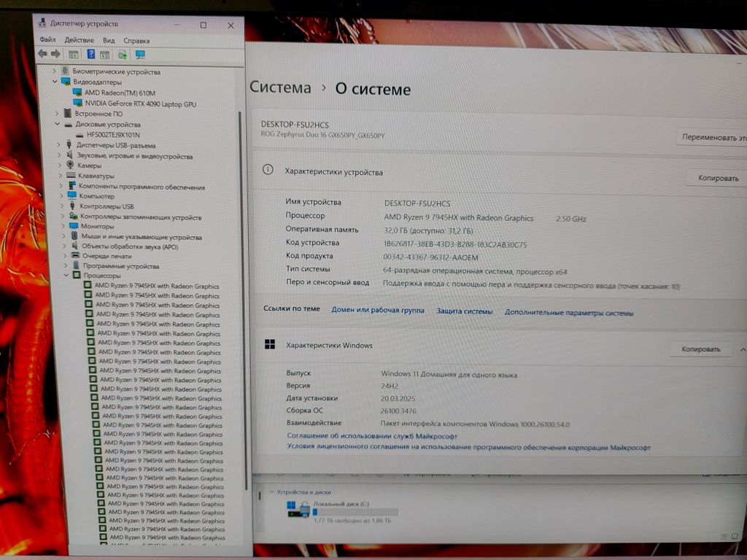This screenshot has width=747, height=560.
Task: Click the Локальный диск (C:) usage bar
Action: 355,513
